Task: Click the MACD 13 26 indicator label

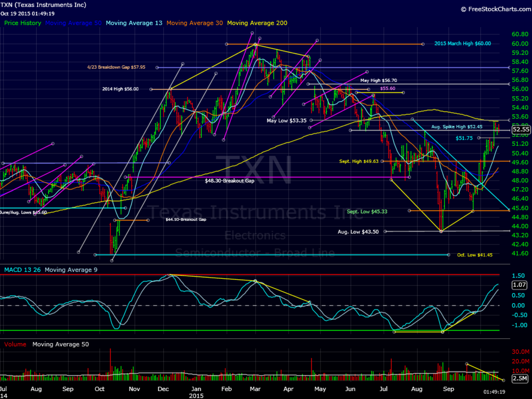Action: (x=23, y=270)
